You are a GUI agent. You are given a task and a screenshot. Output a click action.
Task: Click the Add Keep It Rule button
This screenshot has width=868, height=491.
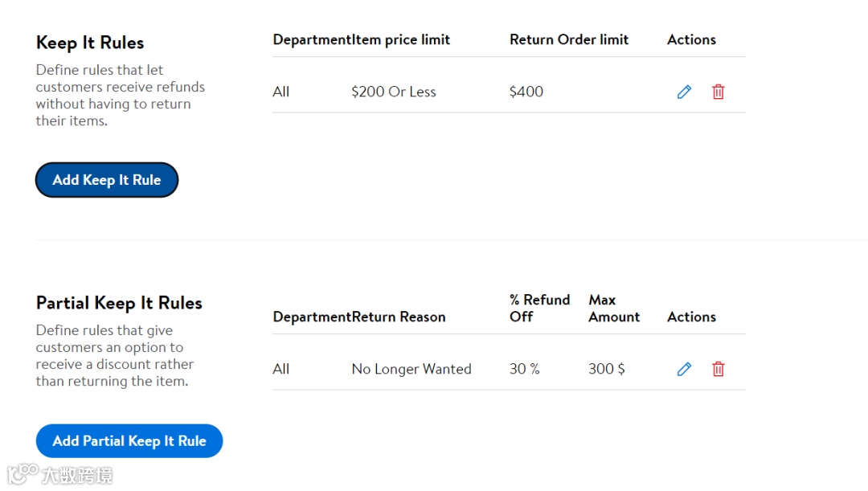click(107, 180)
